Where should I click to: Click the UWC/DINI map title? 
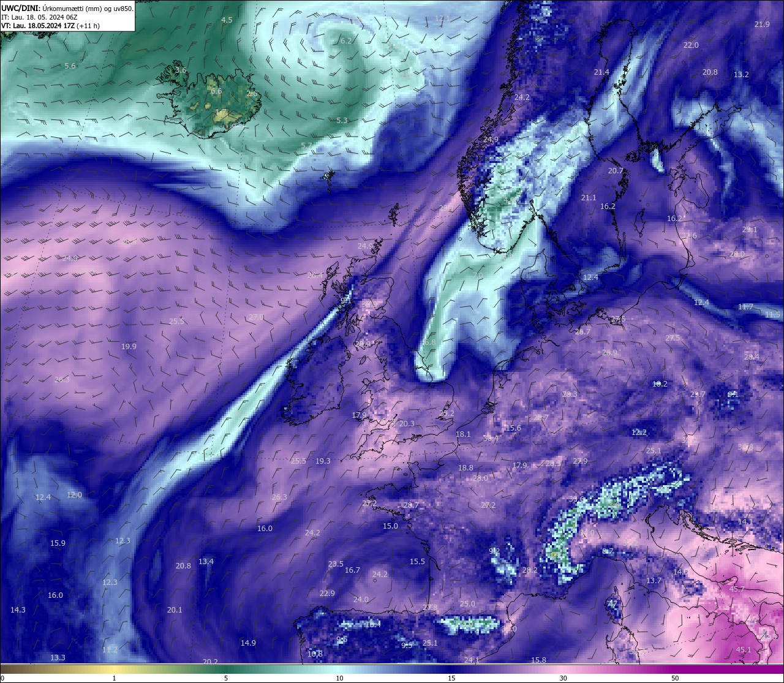click(x=67, y=7)
